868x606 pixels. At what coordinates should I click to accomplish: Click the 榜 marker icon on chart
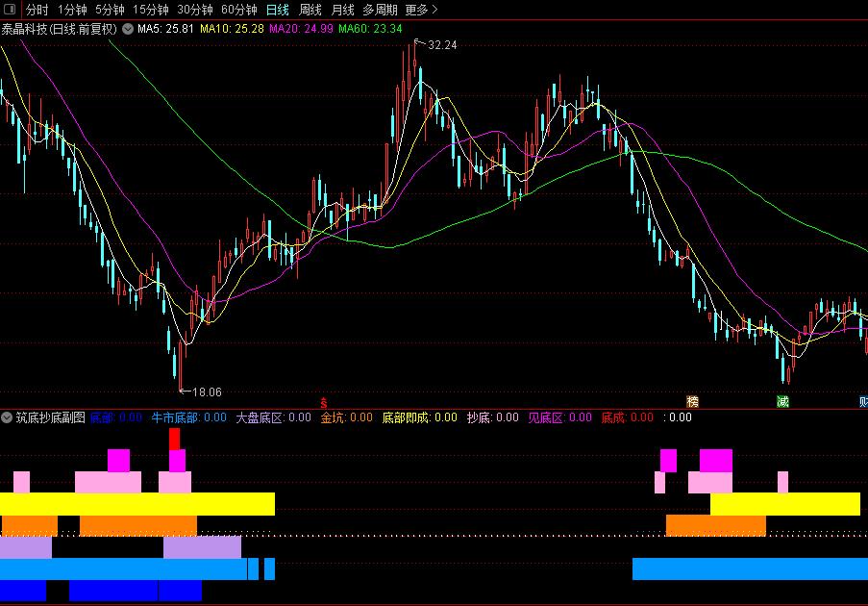coord(692,402)
